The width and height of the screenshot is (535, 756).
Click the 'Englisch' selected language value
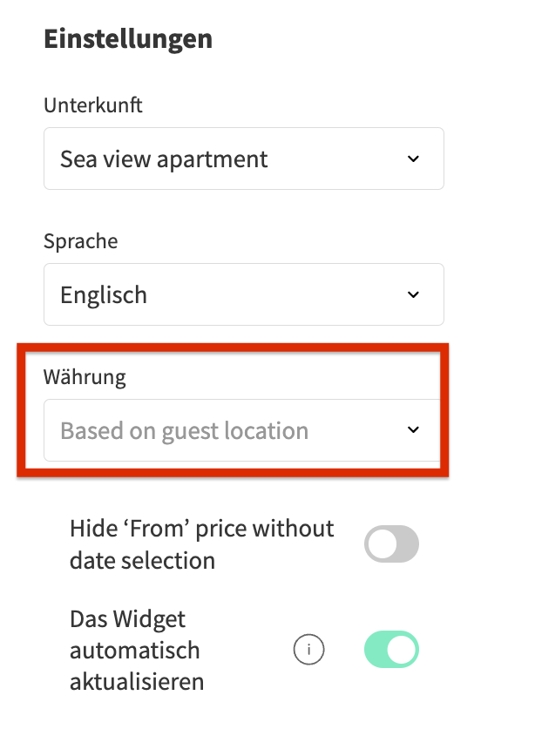[x=104, y=295]
